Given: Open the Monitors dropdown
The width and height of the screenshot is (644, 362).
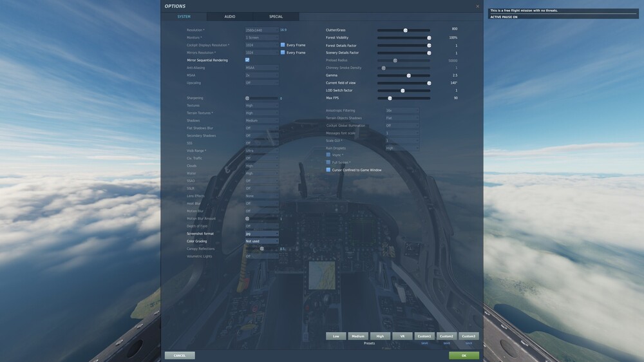Looking at the screenshot, I should click(261, 37).
